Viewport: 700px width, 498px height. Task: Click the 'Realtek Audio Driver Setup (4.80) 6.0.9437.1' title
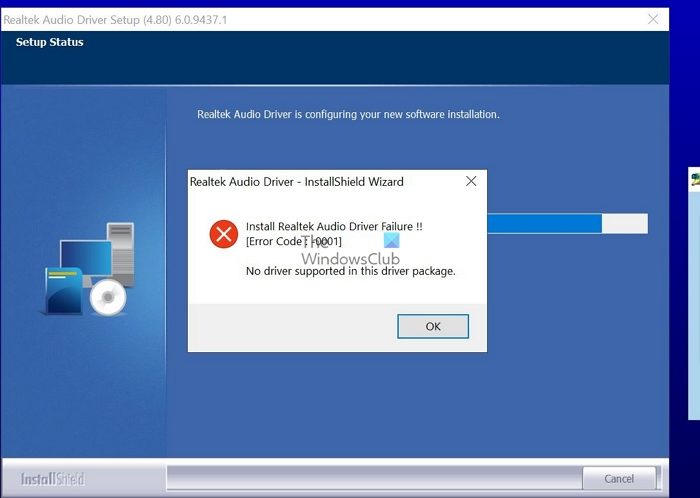point(115,20)
